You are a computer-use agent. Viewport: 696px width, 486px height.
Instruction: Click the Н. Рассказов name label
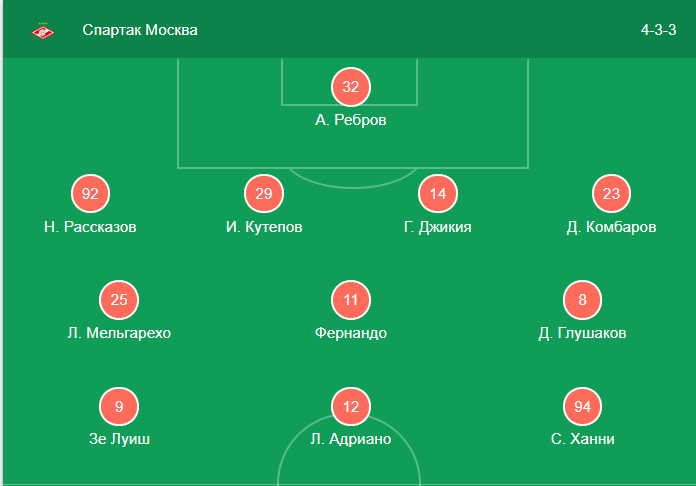pos(90,227)
